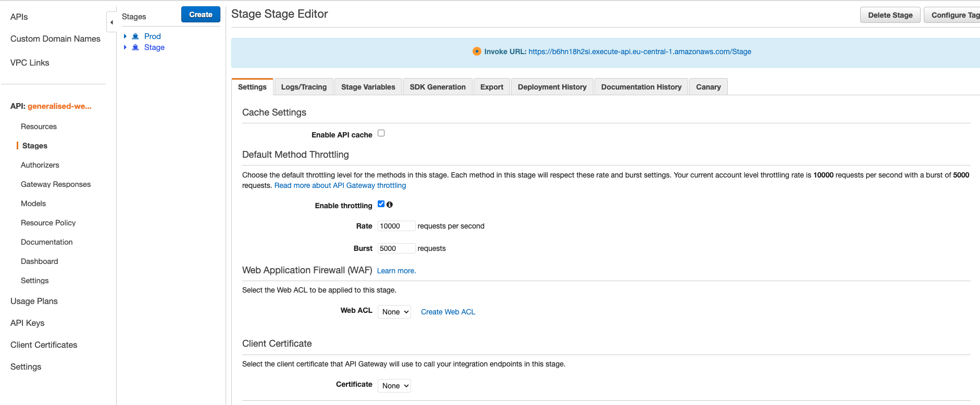Image resolution: width=980 pixels, height=405 pixels.
Task: Open the Stage Variables tab
Action: coord(368,87)
